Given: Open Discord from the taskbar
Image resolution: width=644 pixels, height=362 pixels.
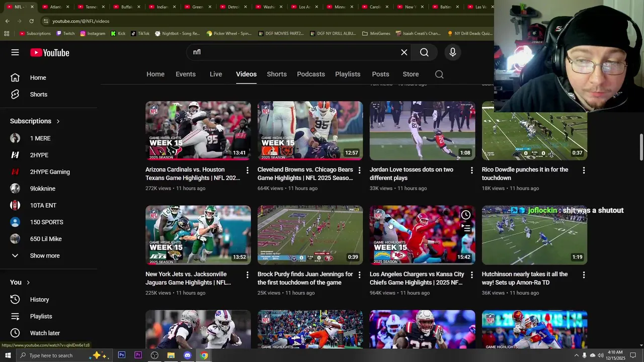Looking at the screenshot, I should click(x=187, y=355).
